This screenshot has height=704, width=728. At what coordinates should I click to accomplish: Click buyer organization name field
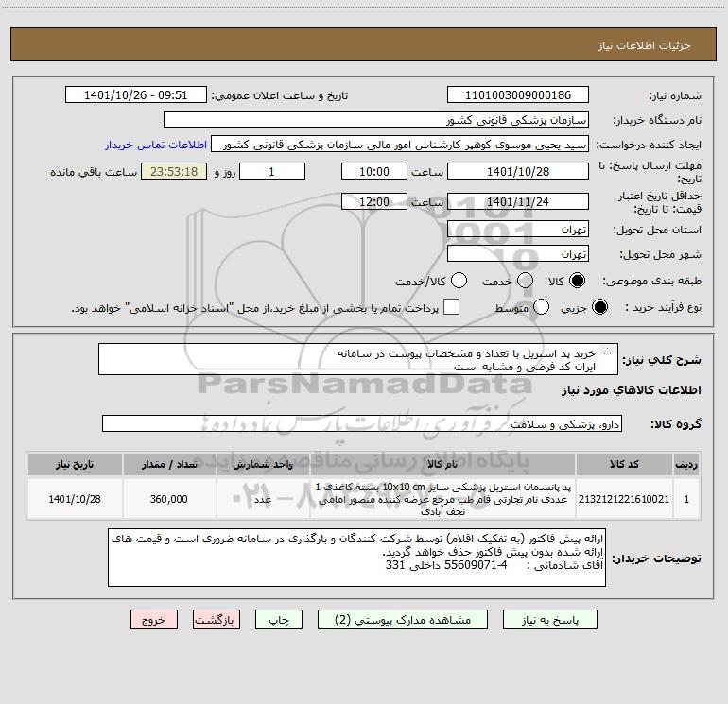pos(376,119)
